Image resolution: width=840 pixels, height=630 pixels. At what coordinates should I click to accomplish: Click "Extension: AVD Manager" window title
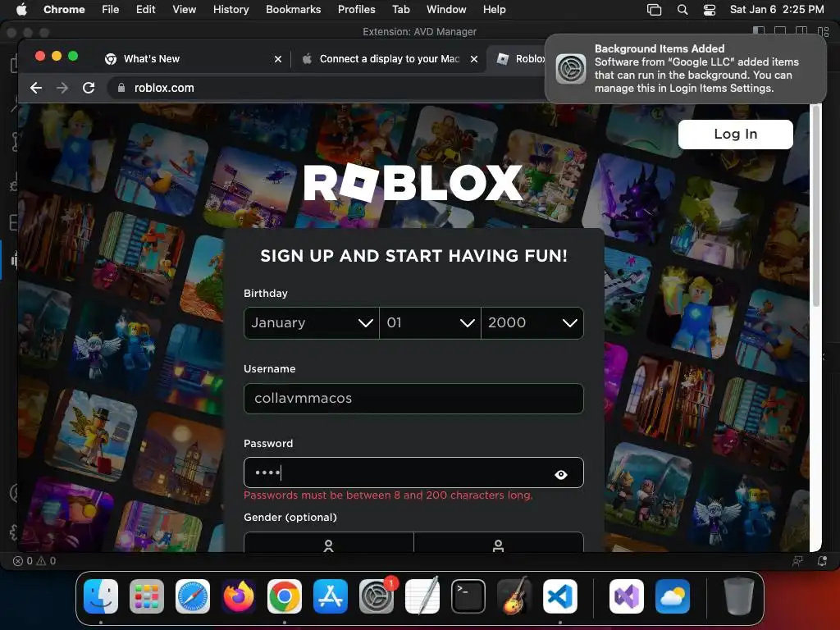coord(419,32)
